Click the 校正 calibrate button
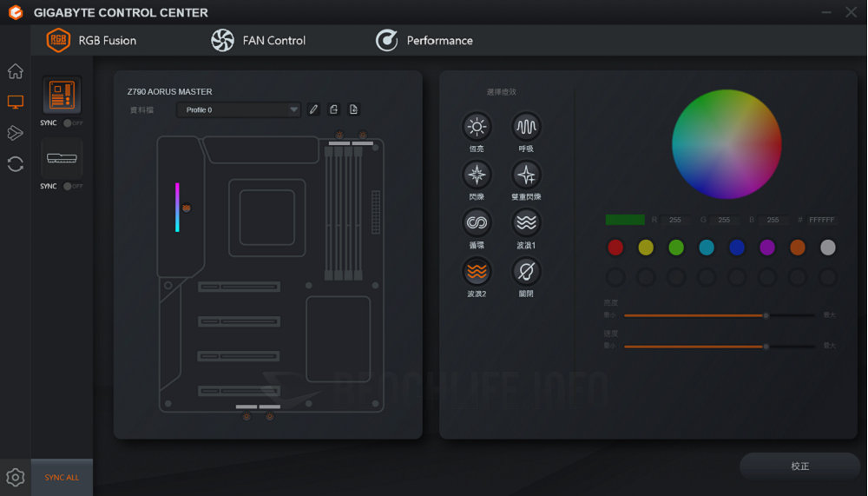 click(x=799, y=466)
